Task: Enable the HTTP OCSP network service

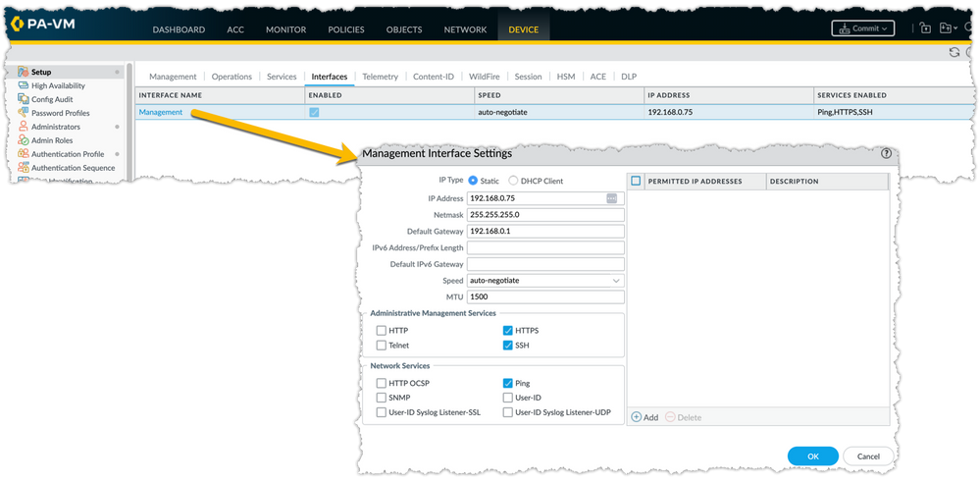Action: pyautogui.click(x=382, y=383)
